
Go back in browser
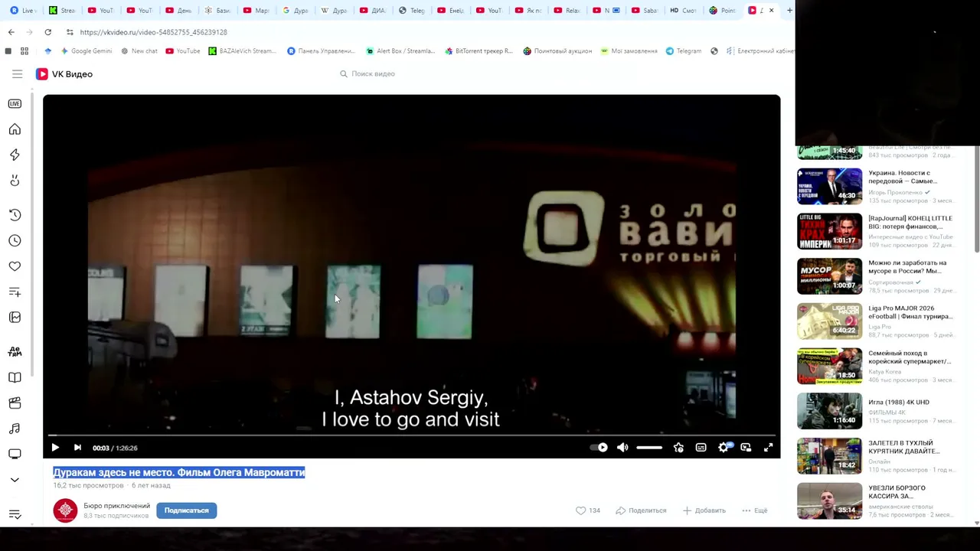[11, 32]
